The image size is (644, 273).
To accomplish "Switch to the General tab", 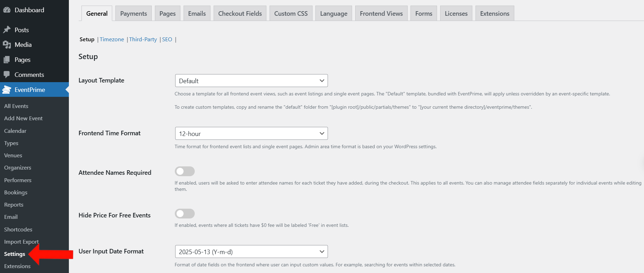I will click(x=97, y=13).
